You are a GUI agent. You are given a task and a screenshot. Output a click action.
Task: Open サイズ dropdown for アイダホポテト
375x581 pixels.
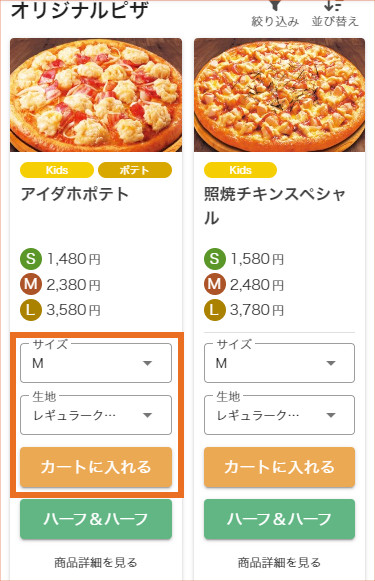click(96, 363)
